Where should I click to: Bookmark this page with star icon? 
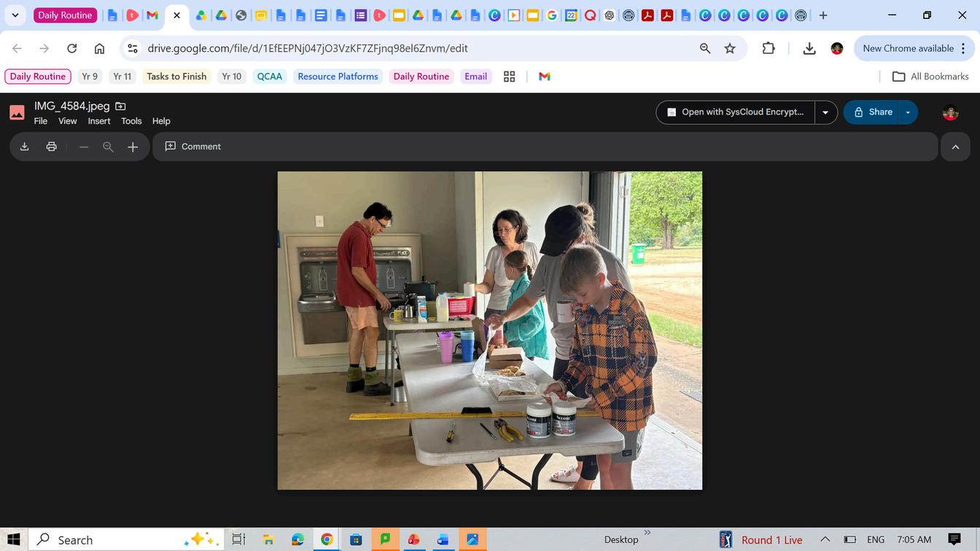point(730,48)
